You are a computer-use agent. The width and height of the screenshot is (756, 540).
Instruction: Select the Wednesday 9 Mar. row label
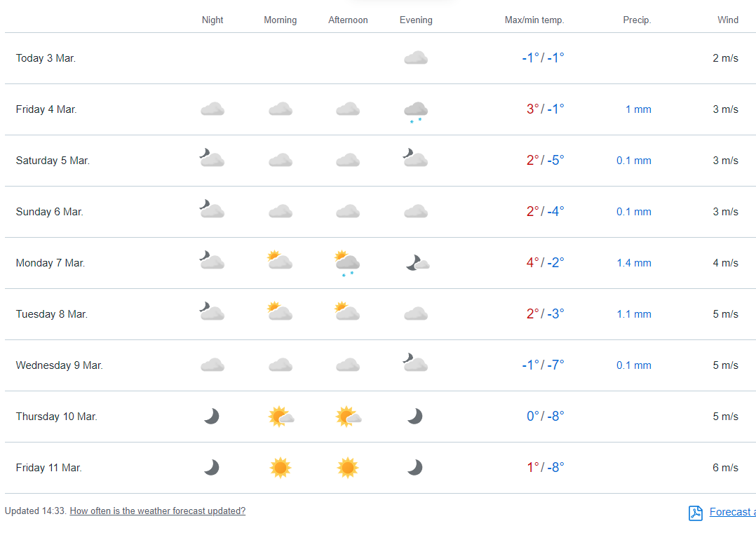click(x=60, y=365)
